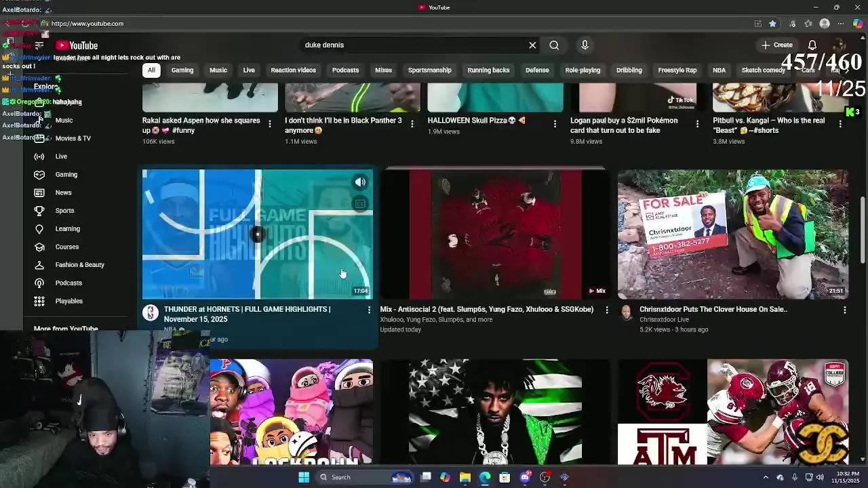
Task: Open Gaming in the sidebar
Action: click(66, 174)
